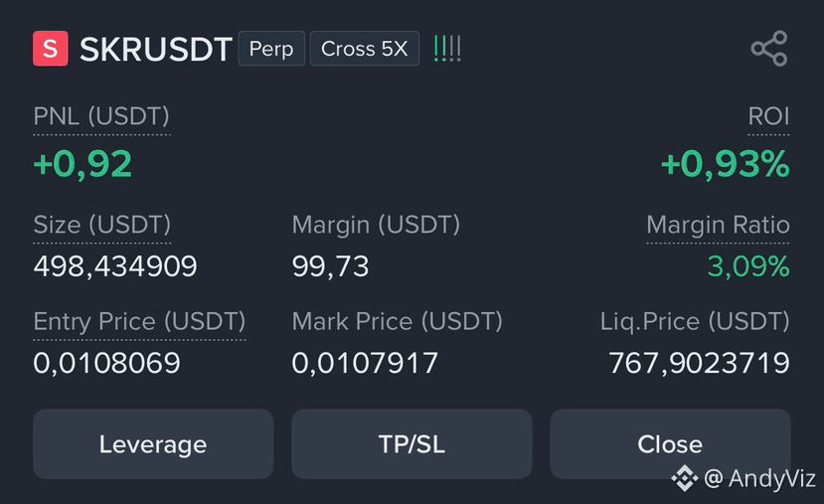Tap the PNL (USDT) label

(x=101, y=116)
